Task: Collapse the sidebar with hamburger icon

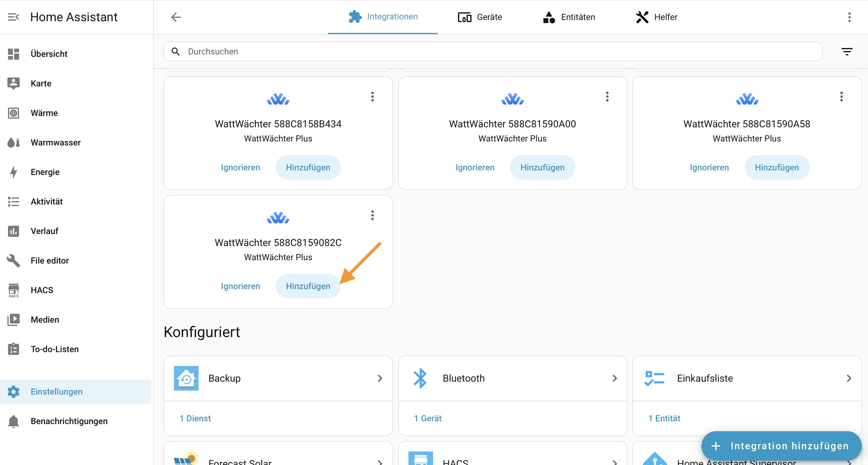Action: [x=14, y=17]
